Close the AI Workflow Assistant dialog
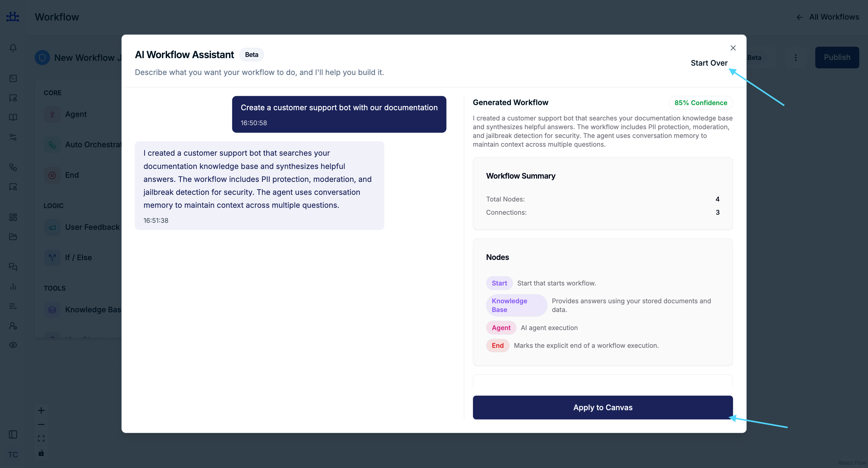Screen dimensions: 868x468 (733, 48)
